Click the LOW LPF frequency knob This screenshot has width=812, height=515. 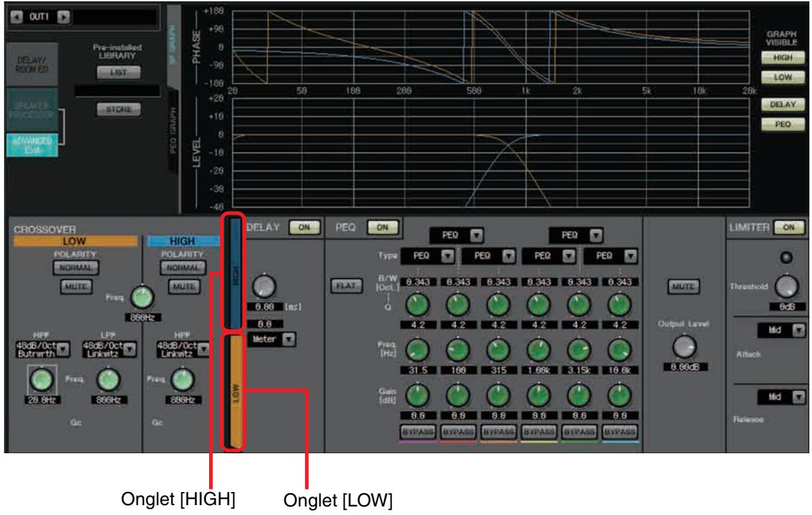pyautogui.click(x=108, y=379)
